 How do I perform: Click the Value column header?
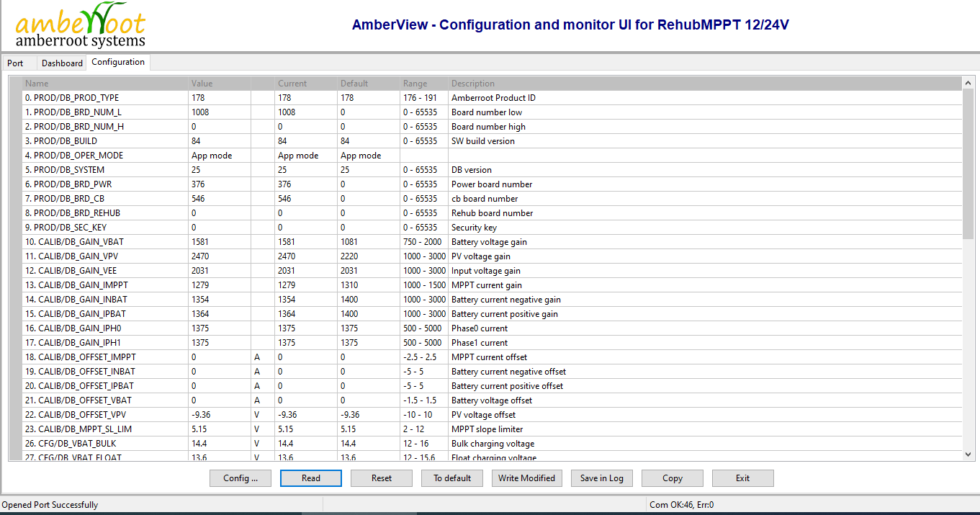click(220, 84)
